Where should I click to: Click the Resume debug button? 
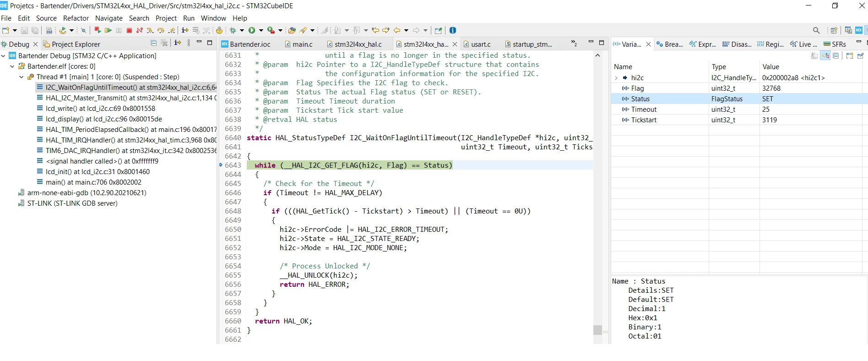click(108, 30)
